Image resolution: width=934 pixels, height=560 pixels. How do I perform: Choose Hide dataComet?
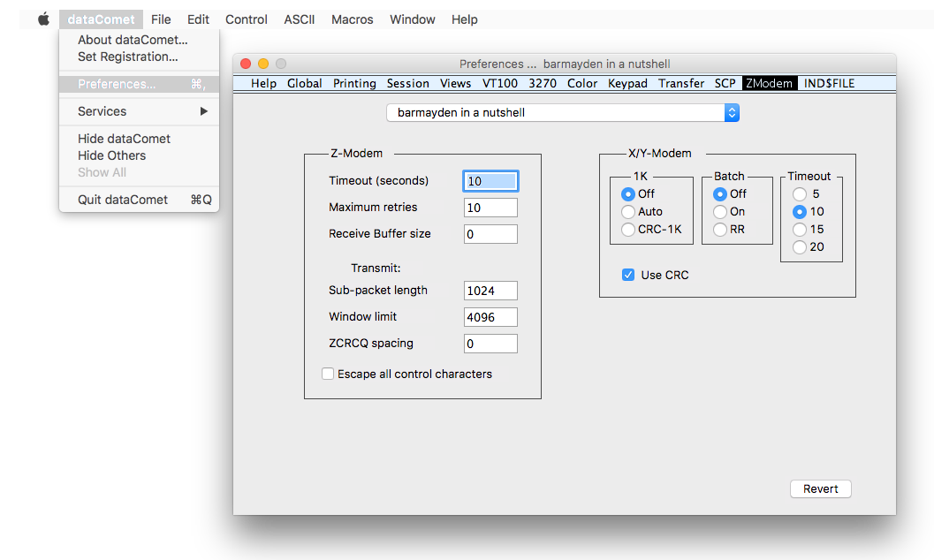(x=139, y=139)
